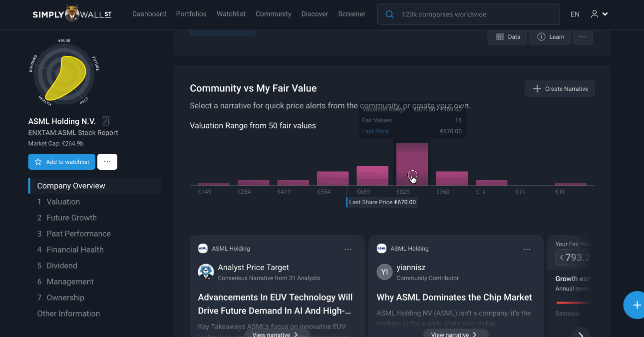Open the Watchlist menu item

pos(231,14)
